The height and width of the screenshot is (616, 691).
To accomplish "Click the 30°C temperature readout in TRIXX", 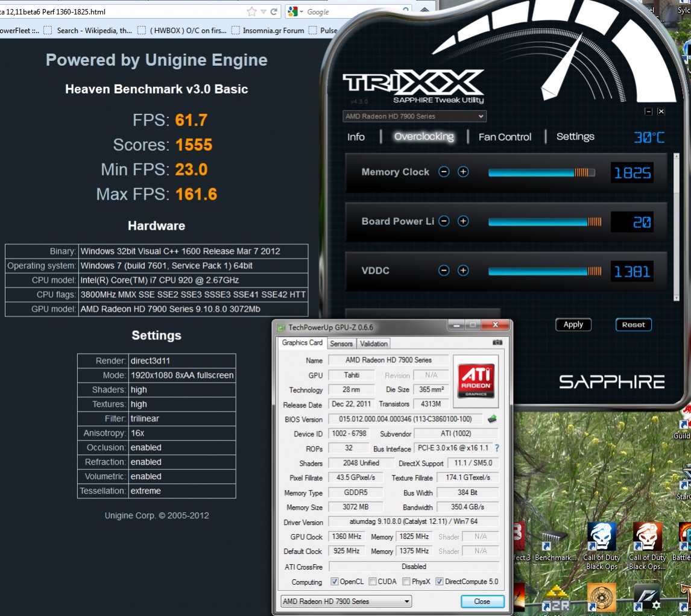I will tap(649, 137).
